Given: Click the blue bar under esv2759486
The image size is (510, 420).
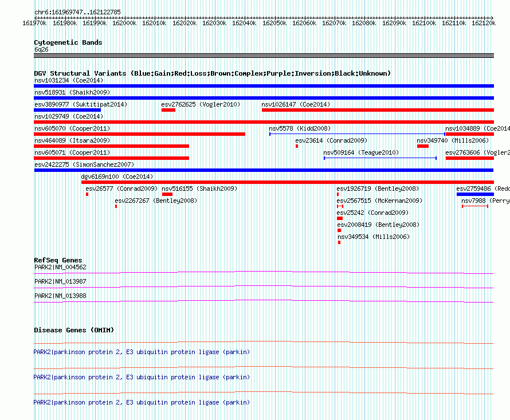Looking at the screenshot, I should [x=475, y=194].
